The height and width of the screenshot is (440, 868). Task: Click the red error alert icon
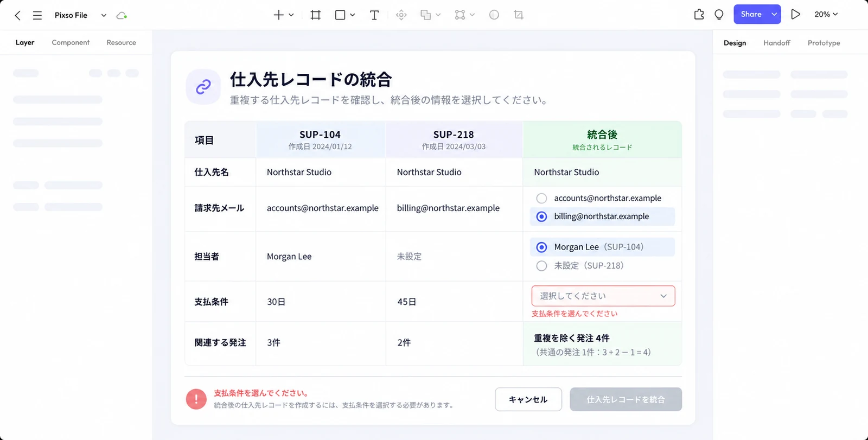click(x=196, y=399)
